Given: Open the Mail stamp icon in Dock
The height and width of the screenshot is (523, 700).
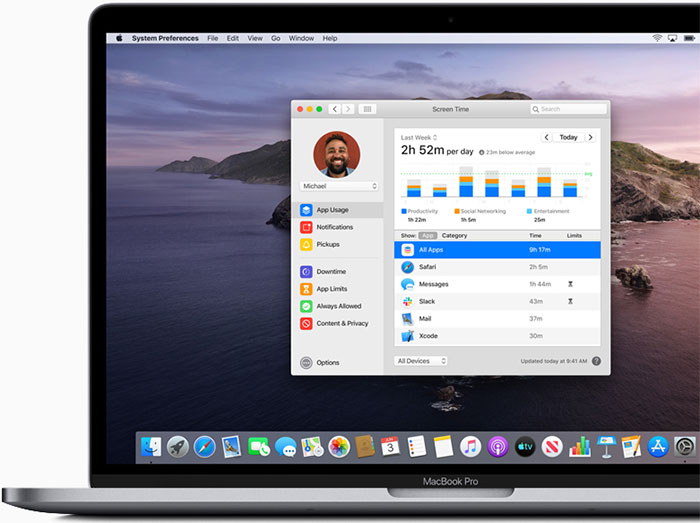Looking at the screenshot, I should click(x=231, y=447).
